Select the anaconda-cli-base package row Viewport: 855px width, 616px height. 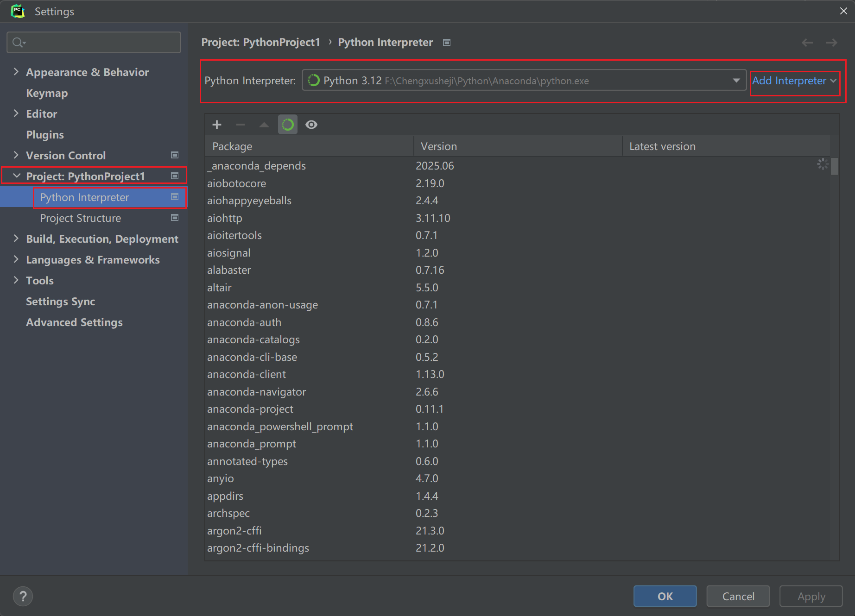[518, 357]
